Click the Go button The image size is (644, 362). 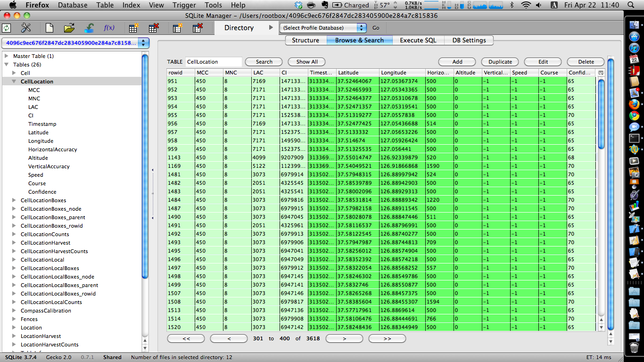pyautogui.click(x=376, y=28)
